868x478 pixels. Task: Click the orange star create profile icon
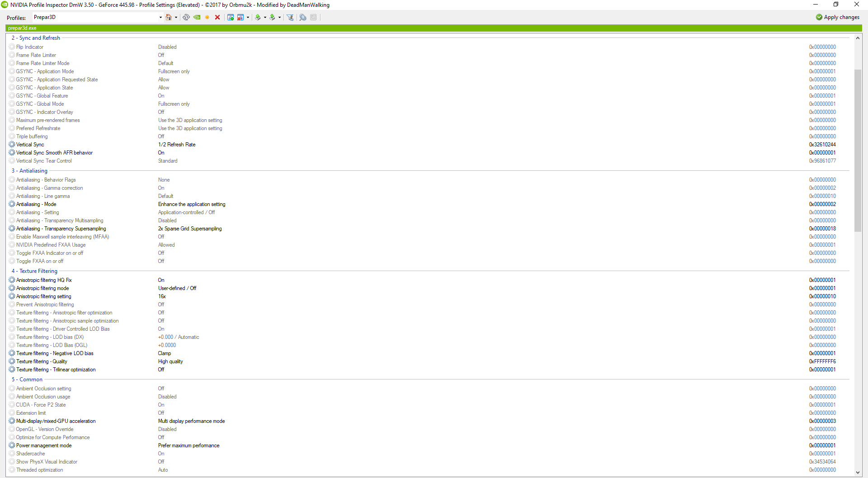[x=207, y=17]
